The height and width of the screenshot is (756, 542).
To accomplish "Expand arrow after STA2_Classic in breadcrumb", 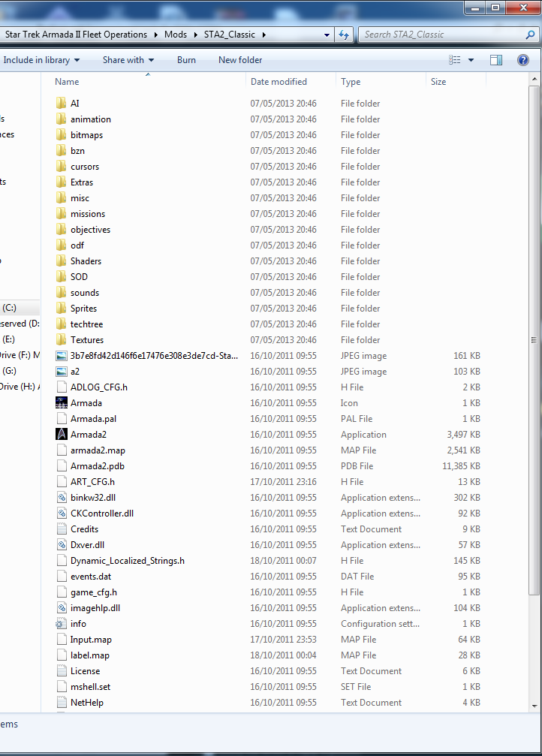I will click(263, 35).
